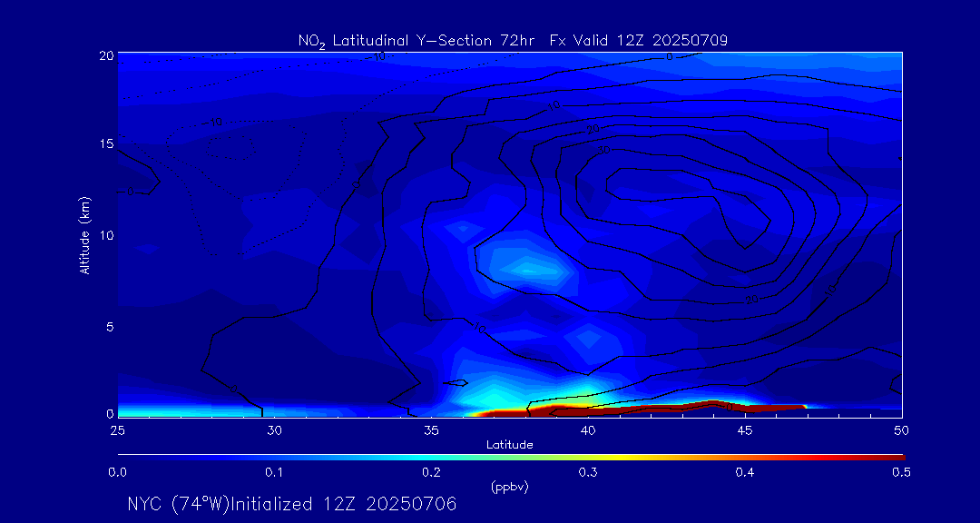Viewport: 980px width, 523px height.
Task: Click the (ppbv) units label
Action: (x=510, y=488)
